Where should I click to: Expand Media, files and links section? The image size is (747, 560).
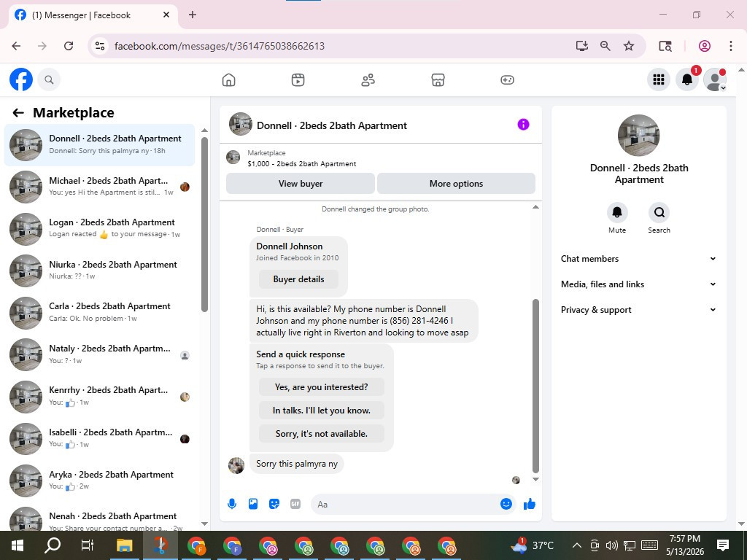(x=638, y=284)
